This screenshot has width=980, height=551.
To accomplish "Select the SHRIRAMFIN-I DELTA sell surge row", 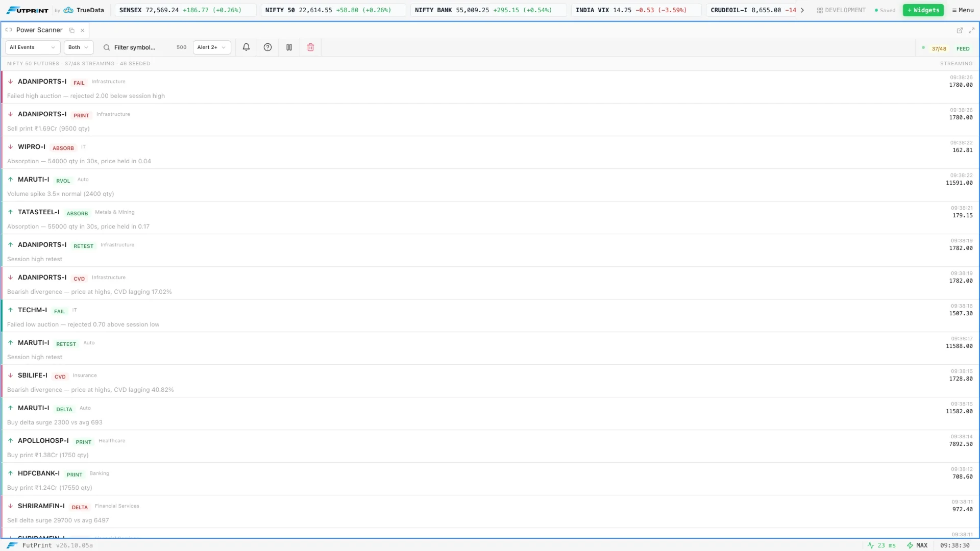I will (x=490, y=512).
